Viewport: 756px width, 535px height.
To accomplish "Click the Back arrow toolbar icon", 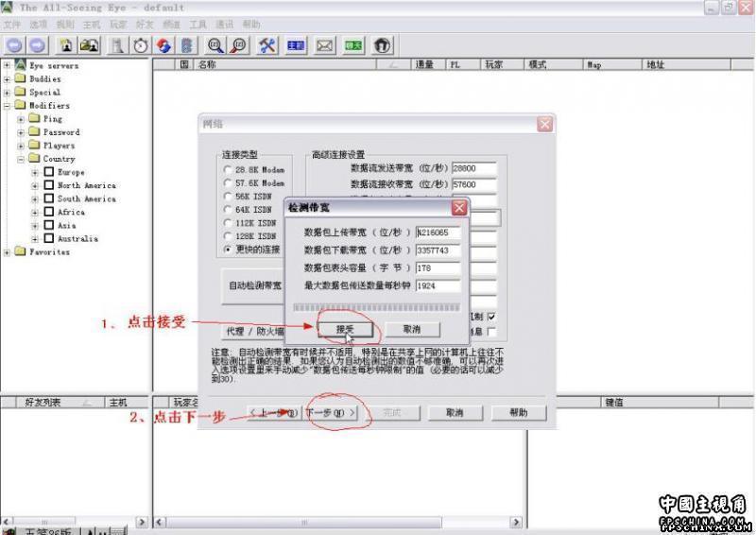I will coord(14,45).
